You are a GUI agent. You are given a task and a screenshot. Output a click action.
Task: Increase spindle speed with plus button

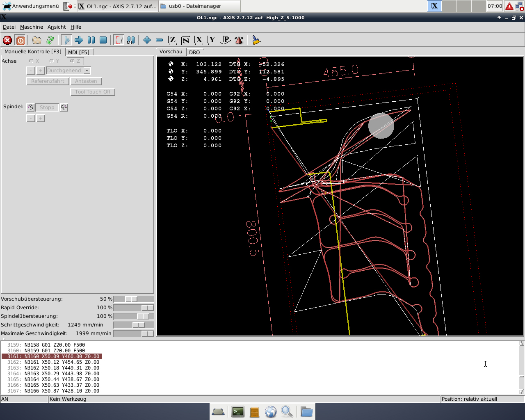click(41, 118)
